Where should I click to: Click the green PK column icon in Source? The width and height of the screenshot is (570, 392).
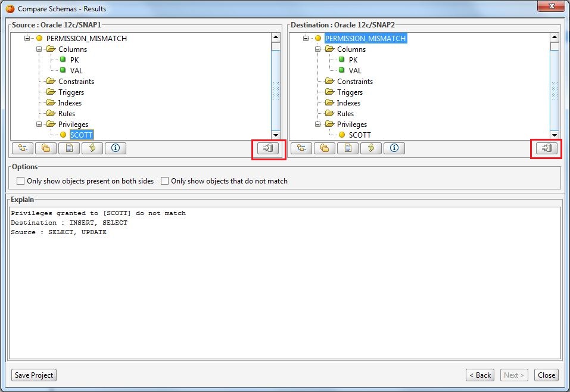(63, 59)
